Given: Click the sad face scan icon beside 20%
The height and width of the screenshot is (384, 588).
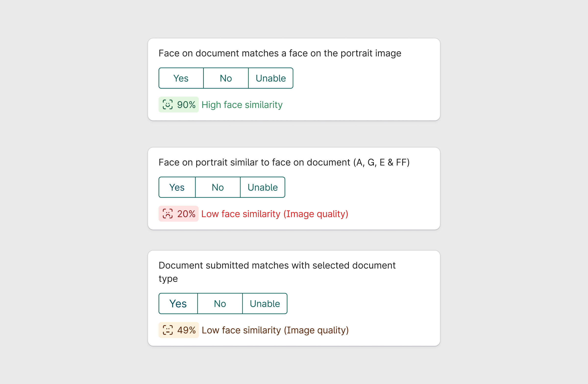Looking at the screenshot, I should [x=168, y=214].
